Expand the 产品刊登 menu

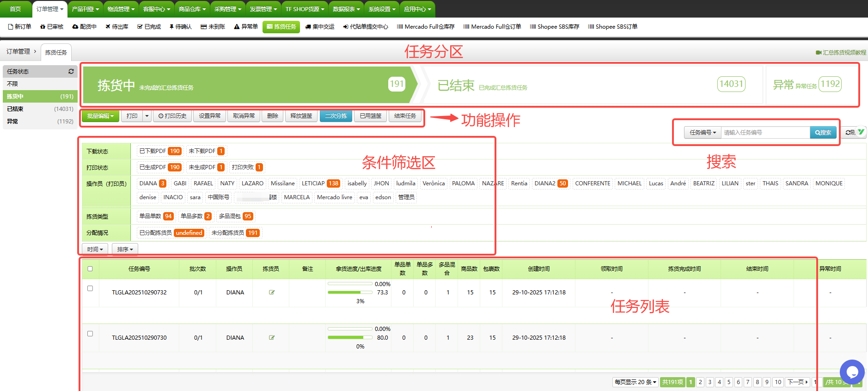(x=85, y=9)
